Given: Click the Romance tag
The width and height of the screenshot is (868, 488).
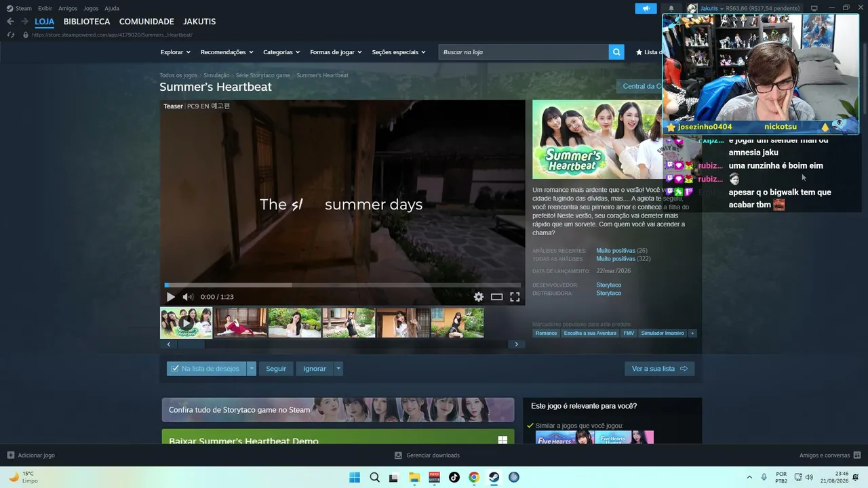Looking at the screenshot, I should pos(546,333).
